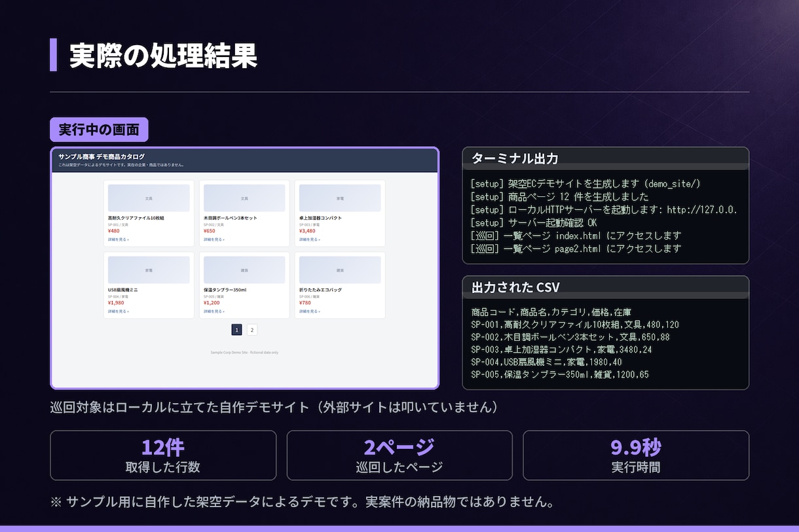Viewport: 799px width, 532px height.
Task: Click the thumbnail image of USB扇風機ミニ
Action: [149, 270]
